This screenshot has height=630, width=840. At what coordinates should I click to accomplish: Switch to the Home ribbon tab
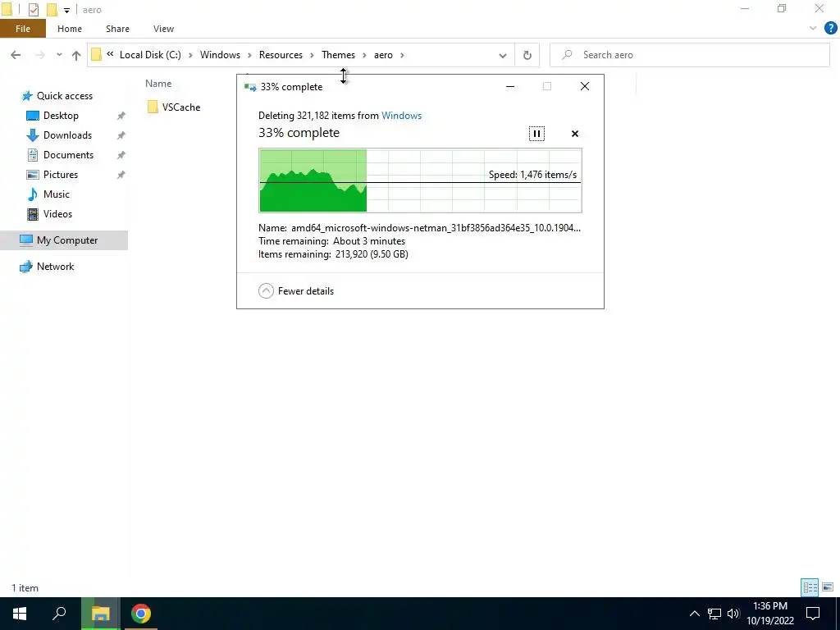[x=70, y=29]
